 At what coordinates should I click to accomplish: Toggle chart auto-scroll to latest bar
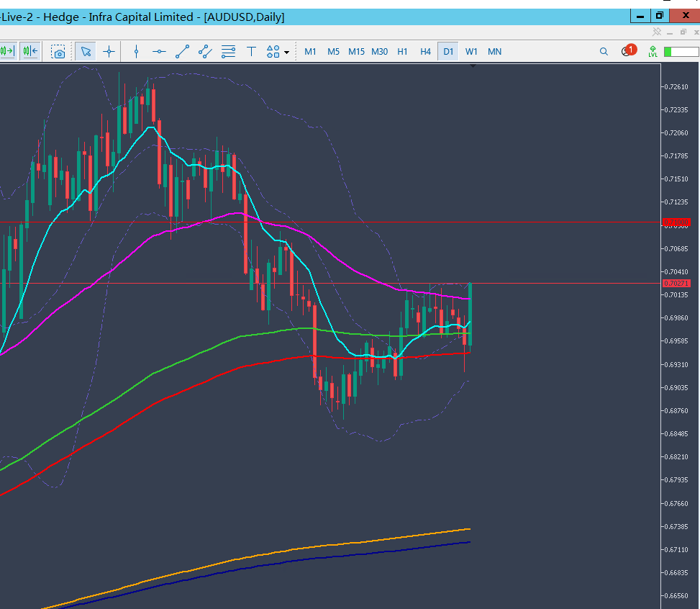pos(8,51)
